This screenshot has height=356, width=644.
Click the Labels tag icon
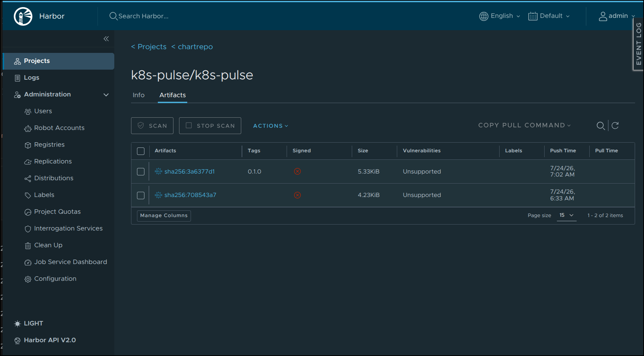[x=28, y=195]
